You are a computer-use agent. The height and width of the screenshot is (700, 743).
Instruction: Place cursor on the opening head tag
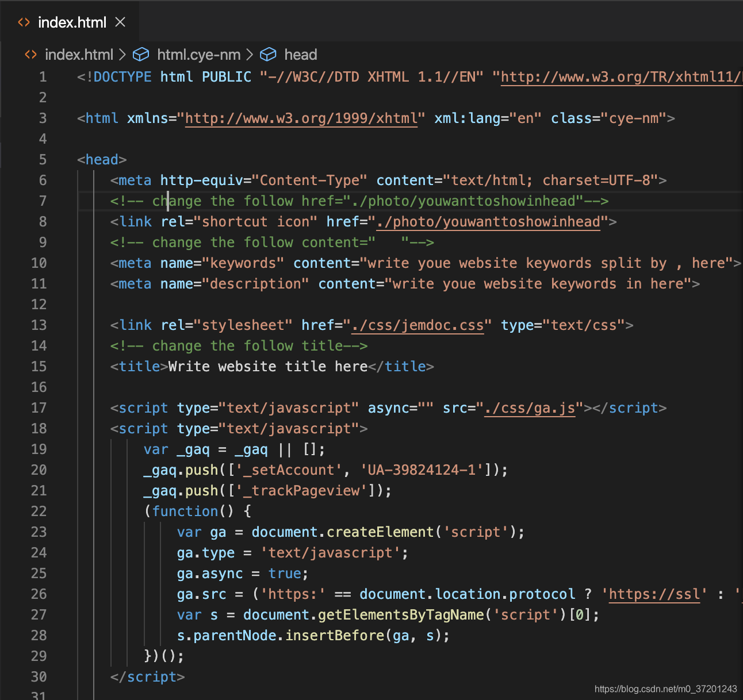click(102, 160)
